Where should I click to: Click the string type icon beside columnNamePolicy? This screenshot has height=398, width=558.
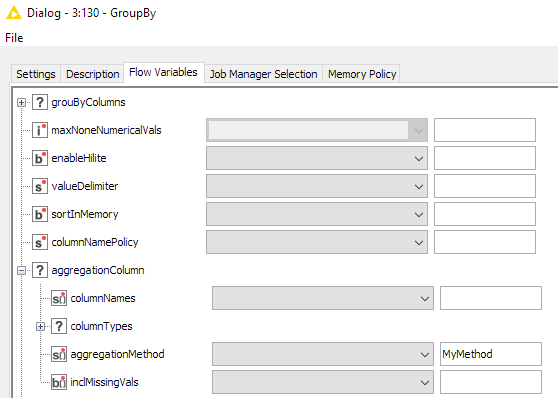pyautogui.click(x=40, y=242)
